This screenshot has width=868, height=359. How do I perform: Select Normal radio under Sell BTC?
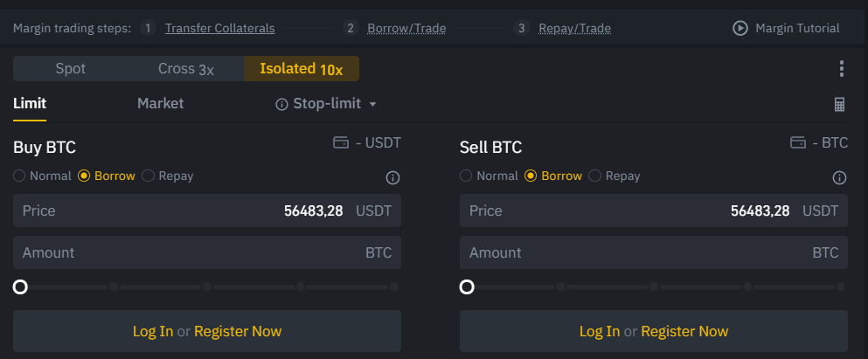[467, 176]
